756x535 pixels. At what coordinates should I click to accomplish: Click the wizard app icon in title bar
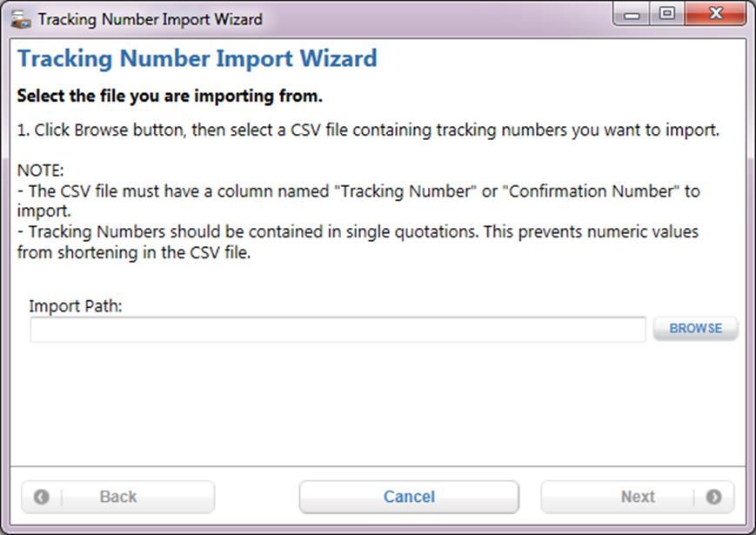coord(21,19)
